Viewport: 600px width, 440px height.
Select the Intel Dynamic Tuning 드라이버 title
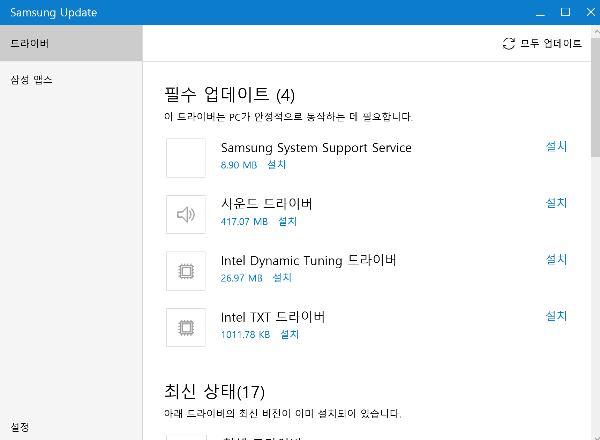(308, 261)
